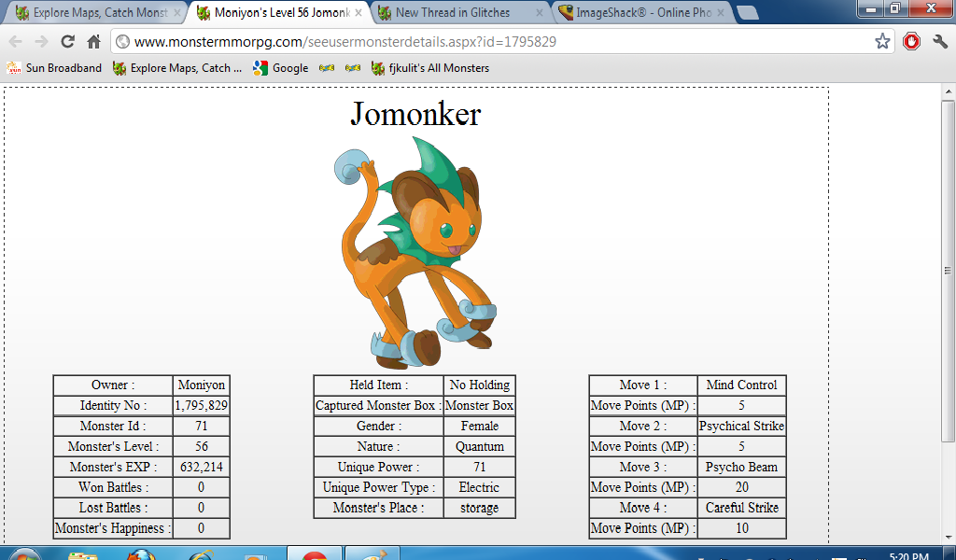The image size is (956, 560).
Task: Open the Sun Broadband bookmark
Action: click(x=54, y=68)
